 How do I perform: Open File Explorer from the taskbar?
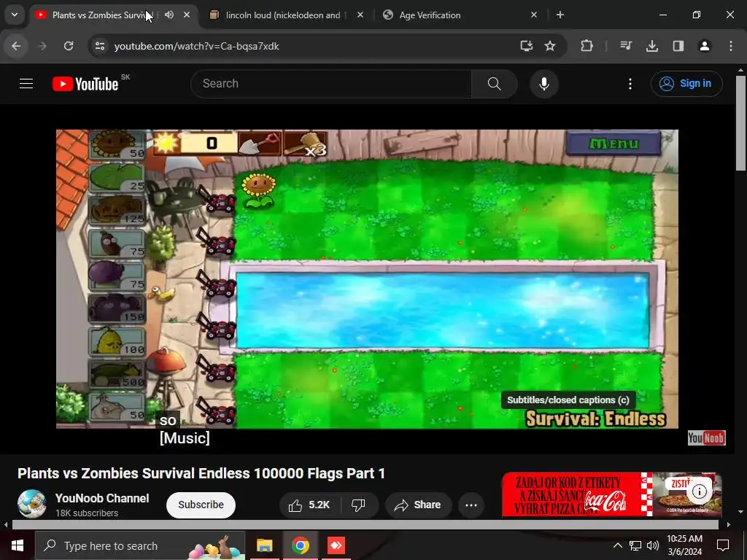click(x=264, y=545)
